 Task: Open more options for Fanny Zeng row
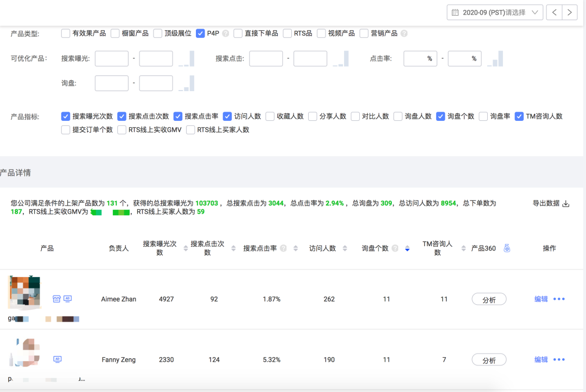[559, 360]
